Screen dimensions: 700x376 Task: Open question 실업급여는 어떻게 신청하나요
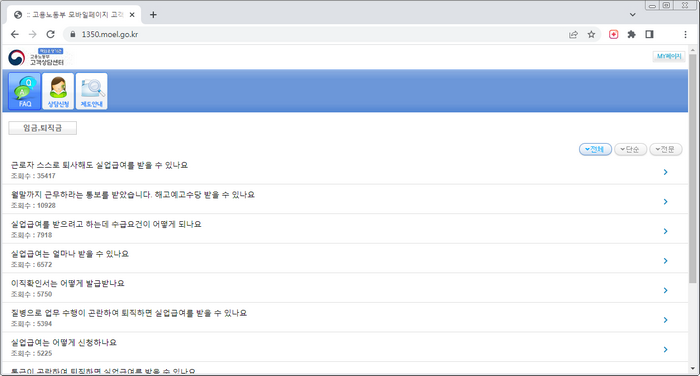63,343
